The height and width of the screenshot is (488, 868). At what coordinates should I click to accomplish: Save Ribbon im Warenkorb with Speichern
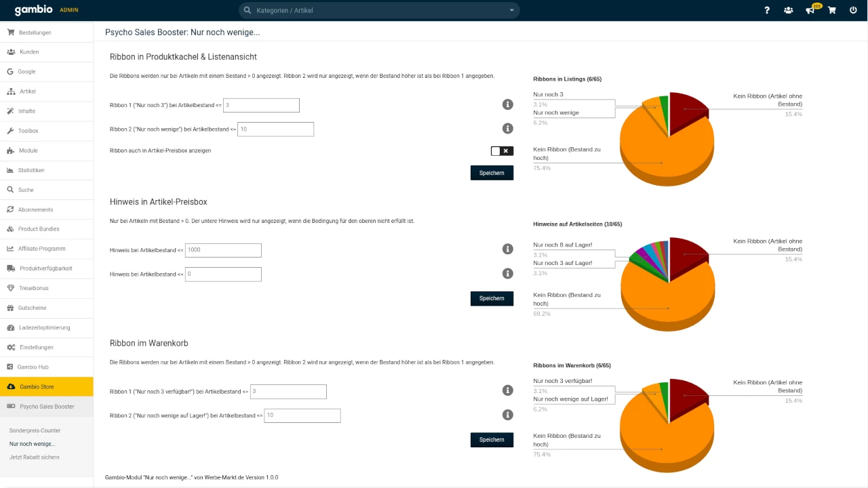492,440
